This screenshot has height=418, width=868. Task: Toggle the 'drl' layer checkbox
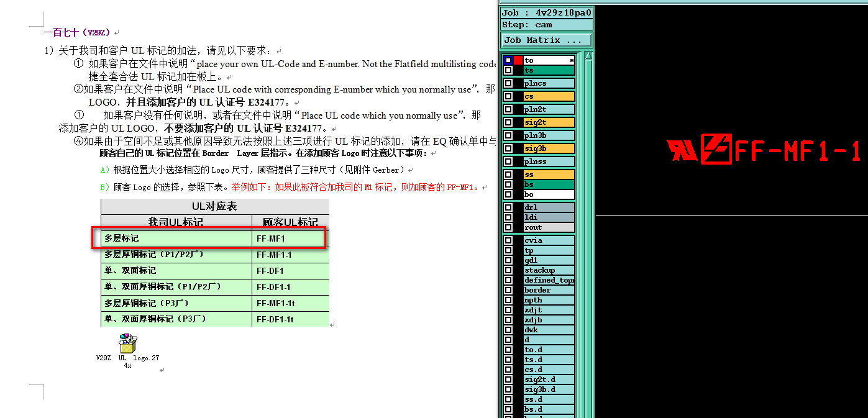click(508, 207)
